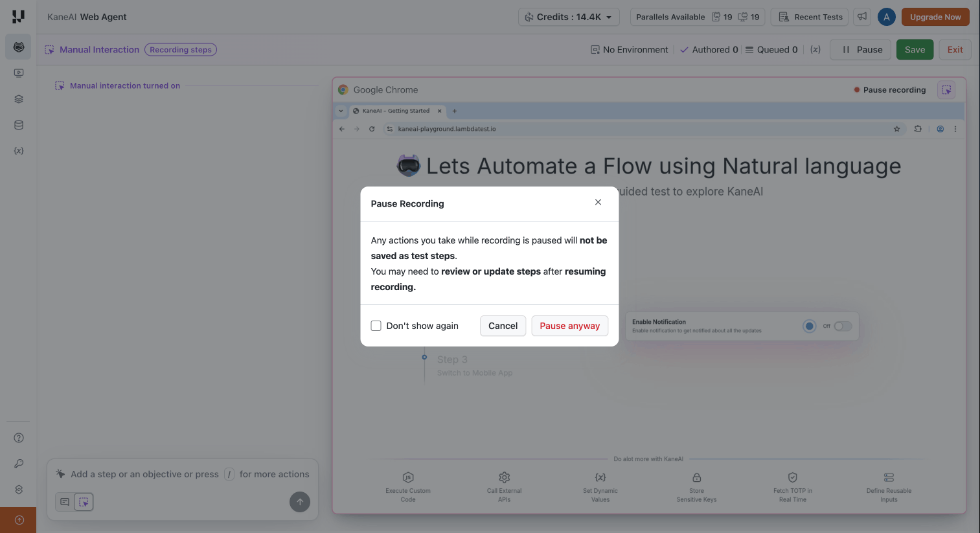Open the Chrome extensions puzzle icon
Screen dimensions: 980x533
pos(918,129)
